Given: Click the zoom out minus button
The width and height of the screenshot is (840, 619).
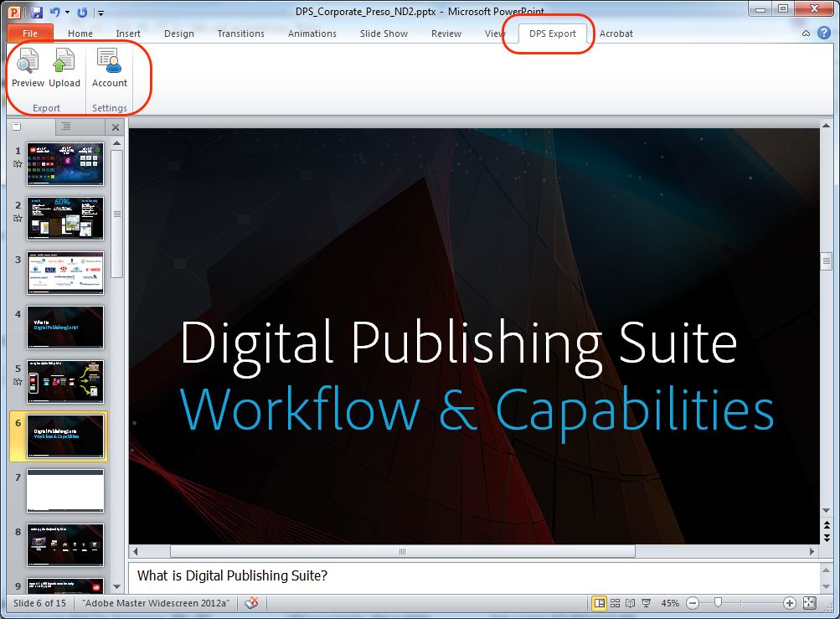Looking at the screenshot, I should point(693,603).
